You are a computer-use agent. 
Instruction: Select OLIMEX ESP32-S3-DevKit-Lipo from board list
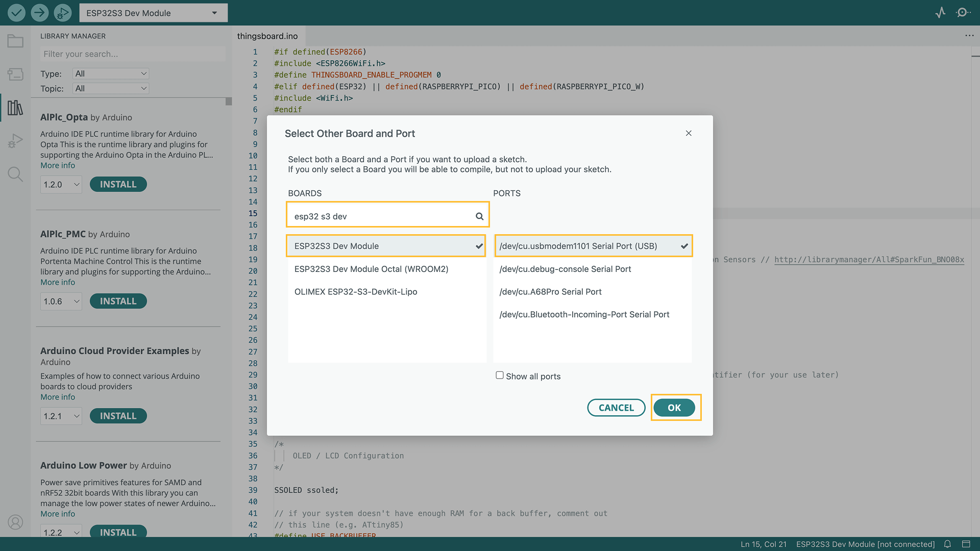(356, 292)
